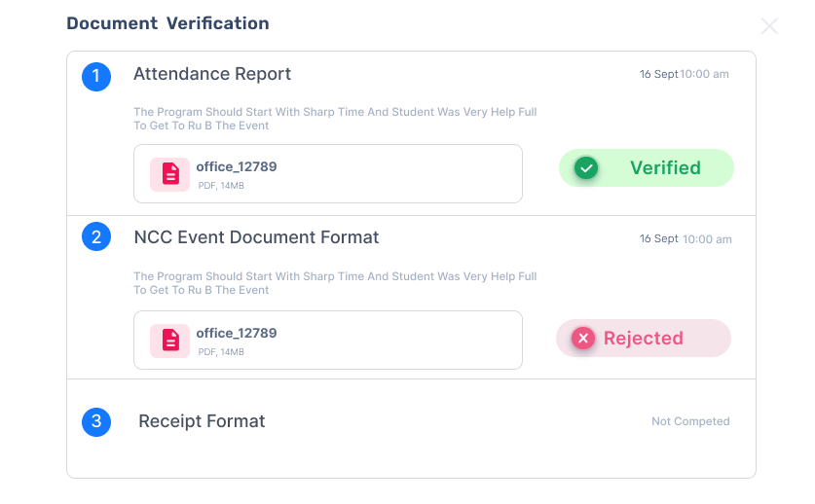Click the NCC Event 10:00 am time
The width and height of the screenshot is (815, 504).
pyautogui.click(x=707, y=239)
